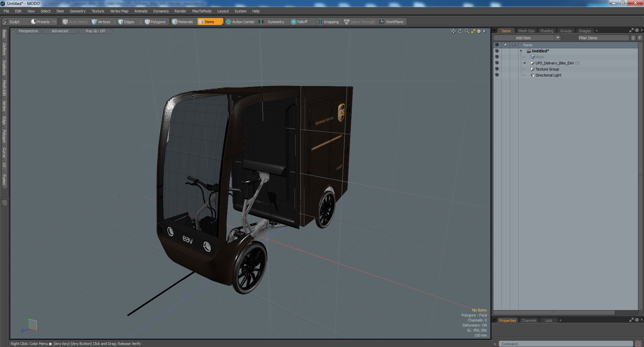644x347 pixels.
Task: Open the Render menu
Action: [180, 11]
